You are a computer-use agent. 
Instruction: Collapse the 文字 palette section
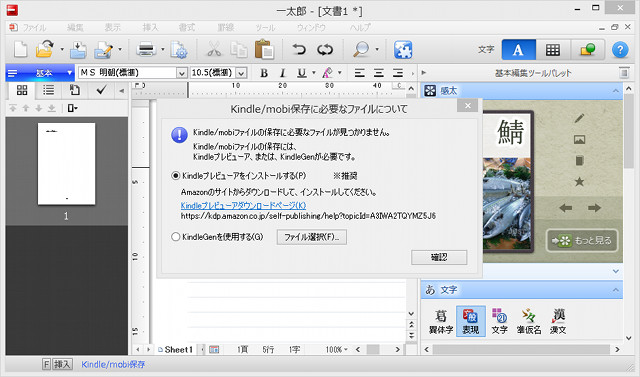pos(616,290)
